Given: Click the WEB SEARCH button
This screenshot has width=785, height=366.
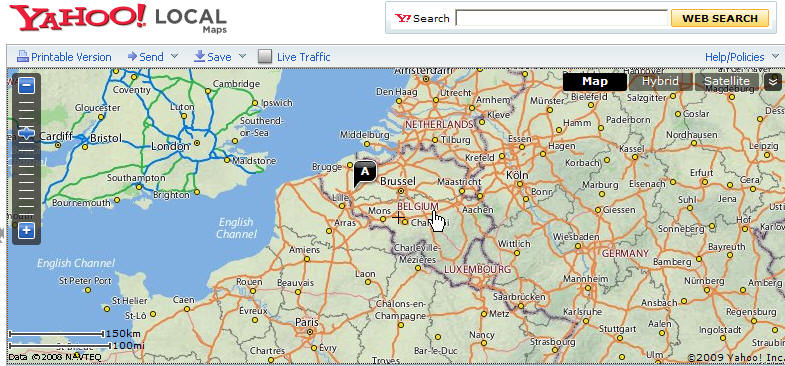Looking at the screenshot, I should 720,19.
